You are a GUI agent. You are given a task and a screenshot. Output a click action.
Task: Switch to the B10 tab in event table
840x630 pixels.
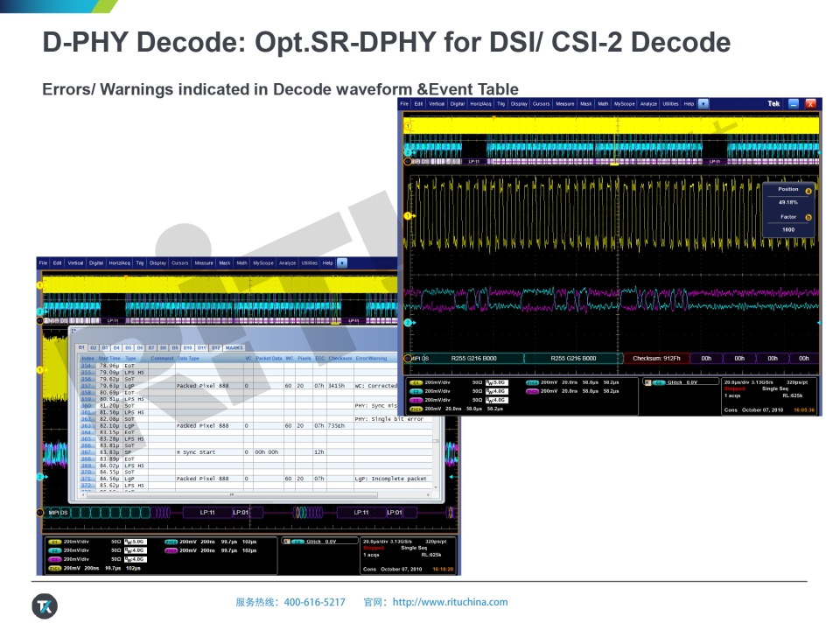pos(189,347)
